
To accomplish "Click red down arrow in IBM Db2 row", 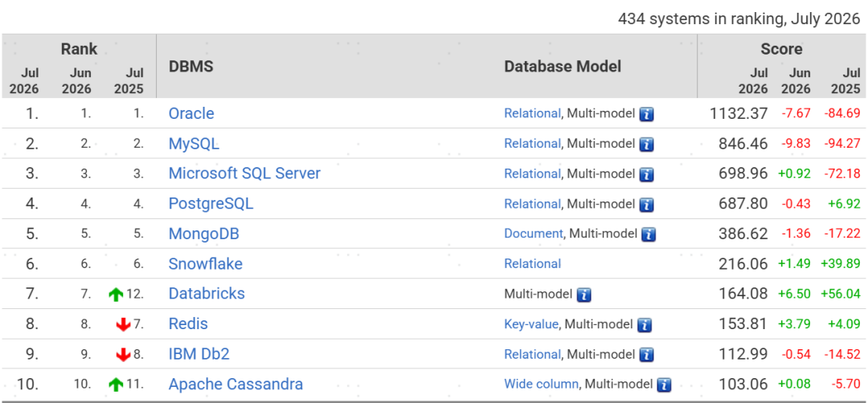I will (124, 354).
